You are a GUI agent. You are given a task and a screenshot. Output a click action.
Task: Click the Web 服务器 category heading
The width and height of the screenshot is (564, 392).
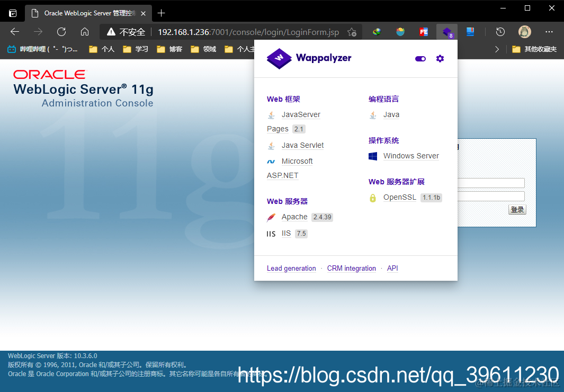287,201
